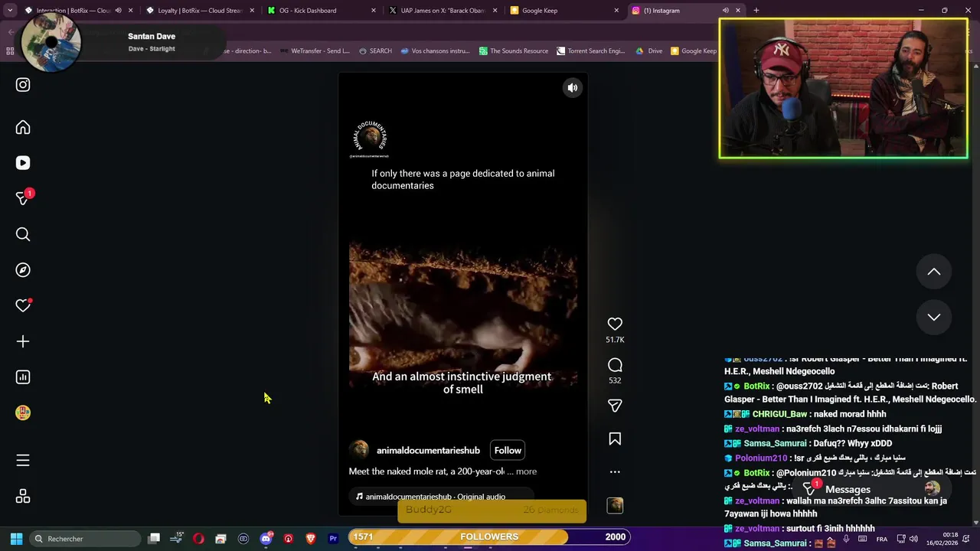Share the reel with the paper plane icon
Viewport: 980px width, 551px height.
pyautogui.click(x=615, y=406)
